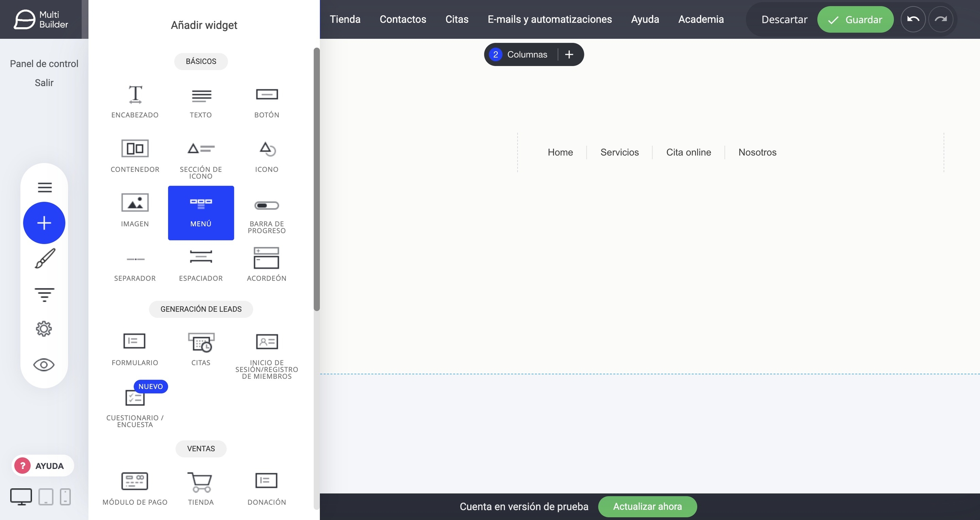The image size is (980, 520).
Task: Select the Acordeón widget
Action: tap(267, 264)
